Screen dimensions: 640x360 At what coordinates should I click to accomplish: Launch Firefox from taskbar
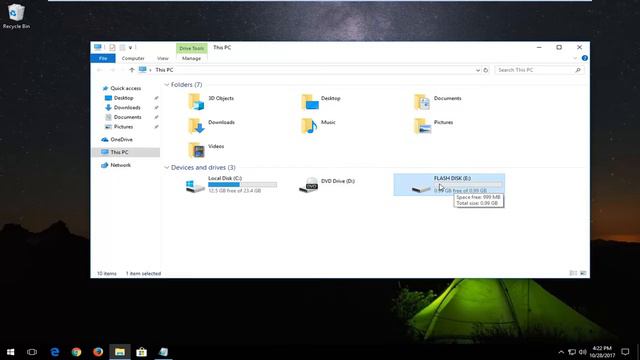point(98,352)
